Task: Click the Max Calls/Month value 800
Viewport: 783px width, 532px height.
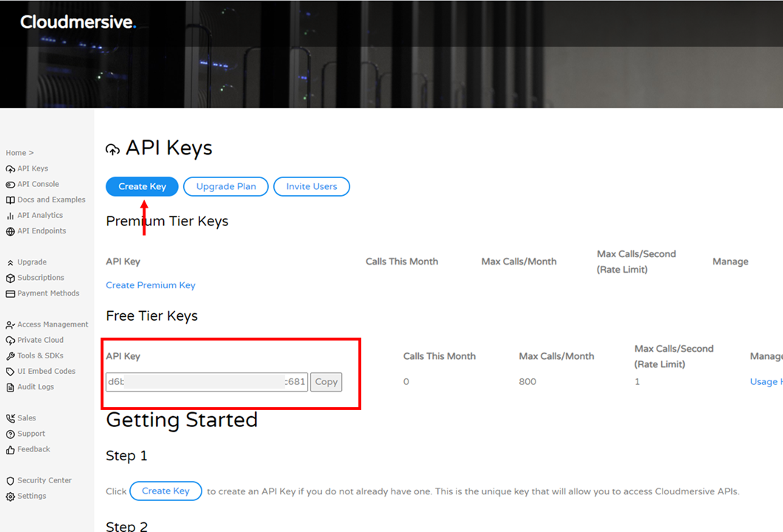Action: [x=527, y=382]
